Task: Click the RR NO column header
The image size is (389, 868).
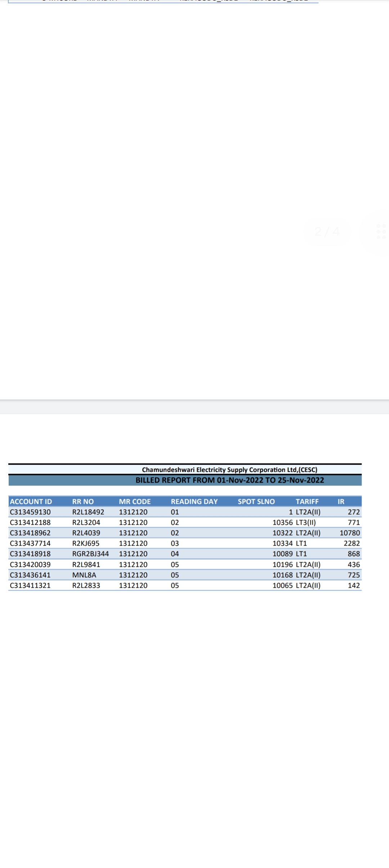Action: 83,501
